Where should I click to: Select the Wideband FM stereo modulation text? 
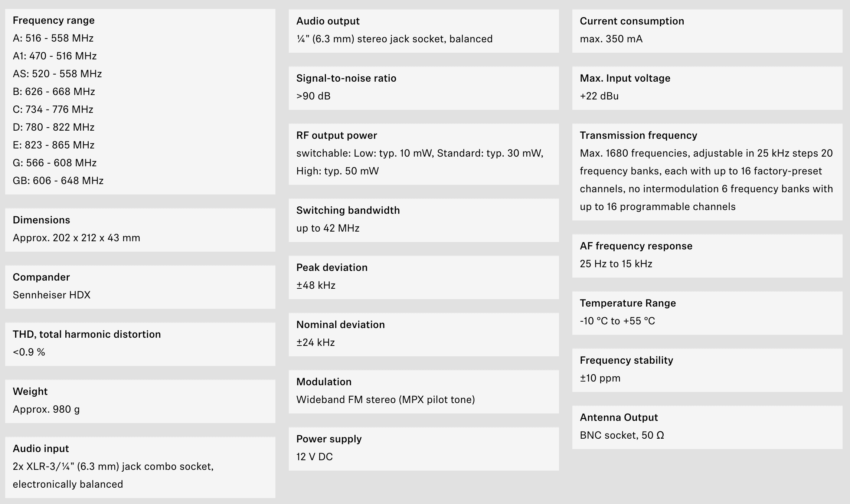[385, 400]
